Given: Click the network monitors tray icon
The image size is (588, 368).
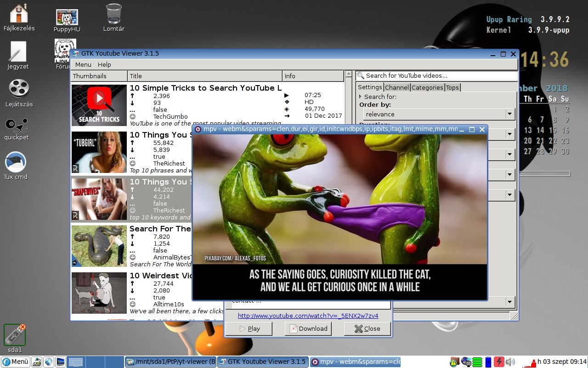Looking at the screenshot, I should [466, 362].
